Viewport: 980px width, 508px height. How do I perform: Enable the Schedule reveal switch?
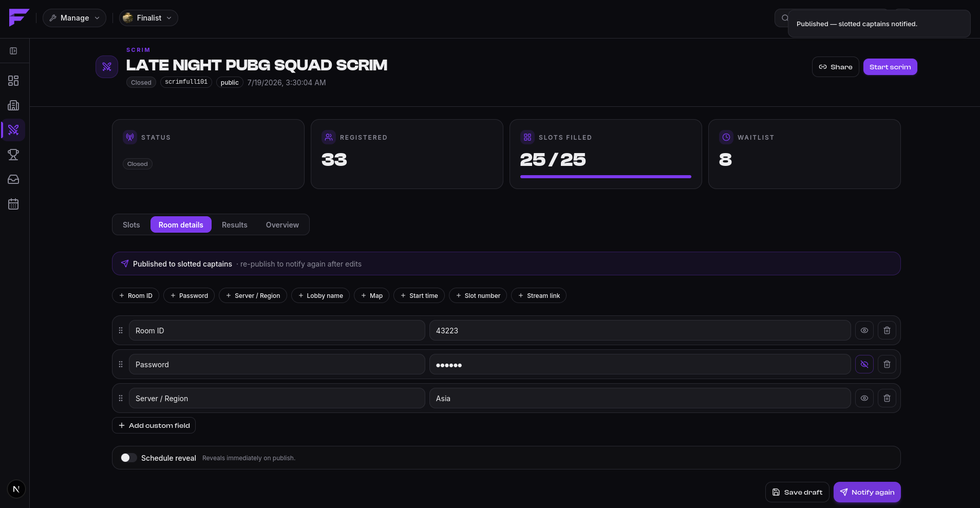[x=128, y=458]
